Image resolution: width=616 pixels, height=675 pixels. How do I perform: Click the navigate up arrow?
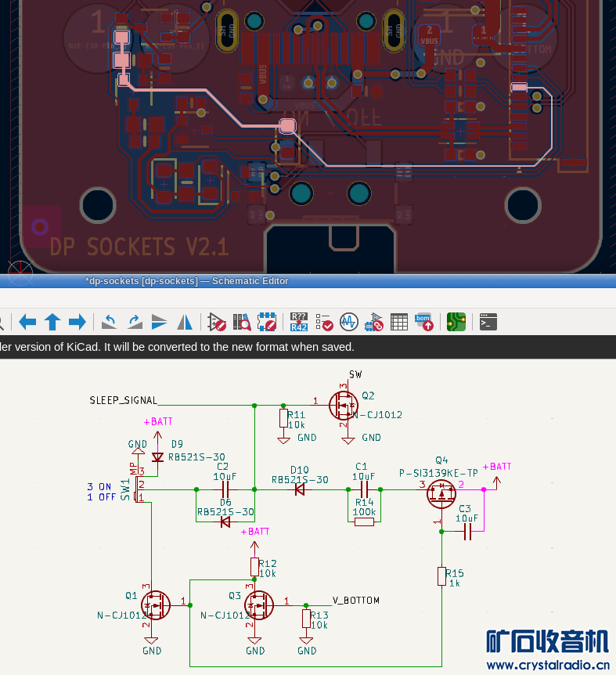click(52, 322)
